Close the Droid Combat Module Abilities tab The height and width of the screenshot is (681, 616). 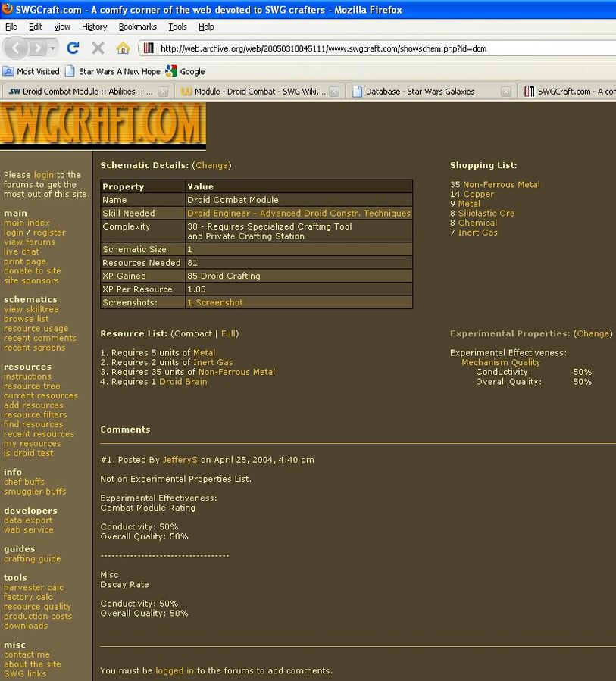(x=163, y=92)
